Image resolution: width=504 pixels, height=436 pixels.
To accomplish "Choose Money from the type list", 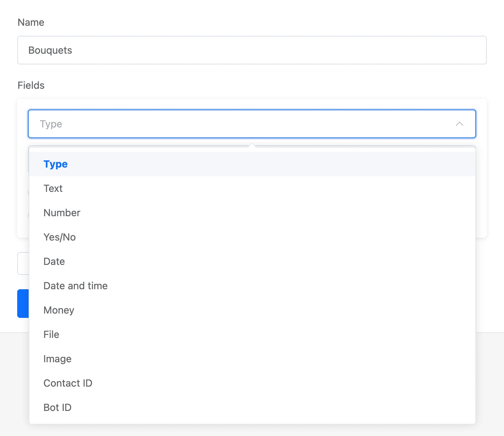I will pos(252,310).
